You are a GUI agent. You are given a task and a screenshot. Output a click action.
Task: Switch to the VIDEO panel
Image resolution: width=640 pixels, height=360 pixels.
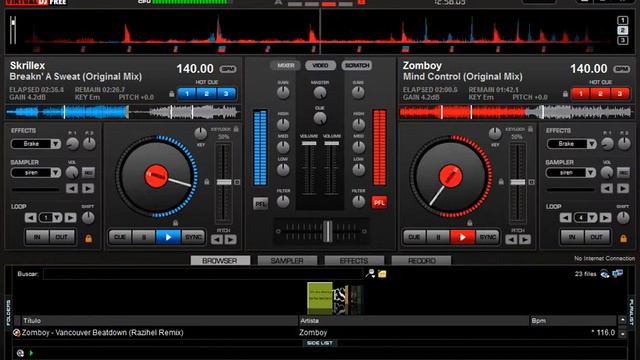pos(320,66)
